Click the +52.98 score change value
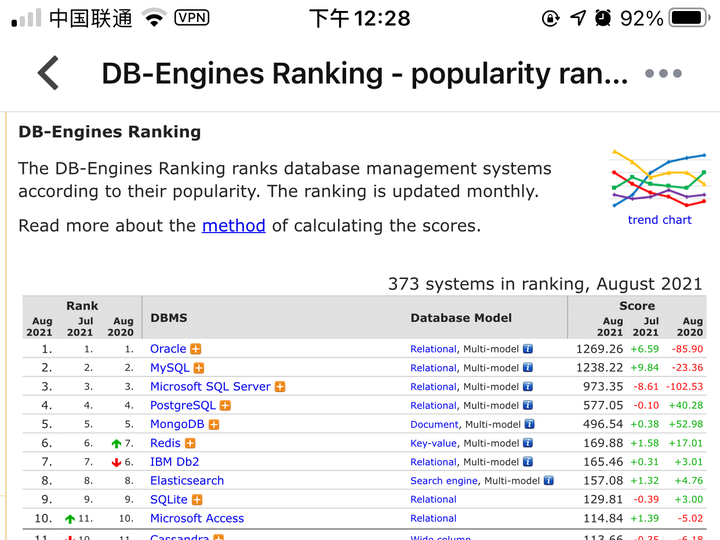 (686, 424)
